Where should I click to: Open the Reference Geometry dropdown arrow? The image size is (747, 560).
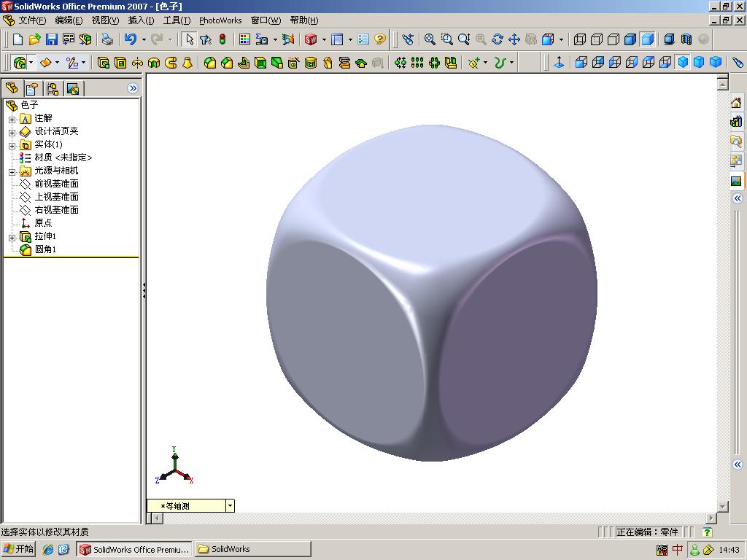tap(485, 63)
